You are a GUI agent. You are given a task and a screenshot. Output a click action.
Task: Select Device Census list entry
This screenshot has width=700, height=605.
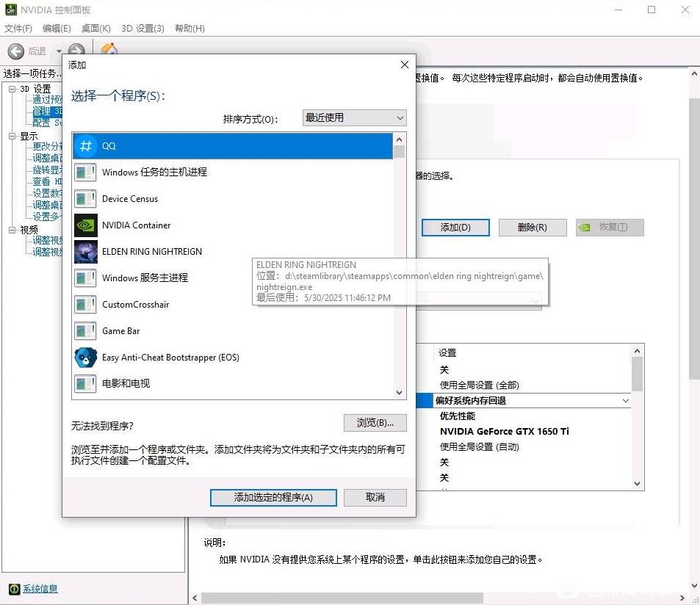point(233,198)
